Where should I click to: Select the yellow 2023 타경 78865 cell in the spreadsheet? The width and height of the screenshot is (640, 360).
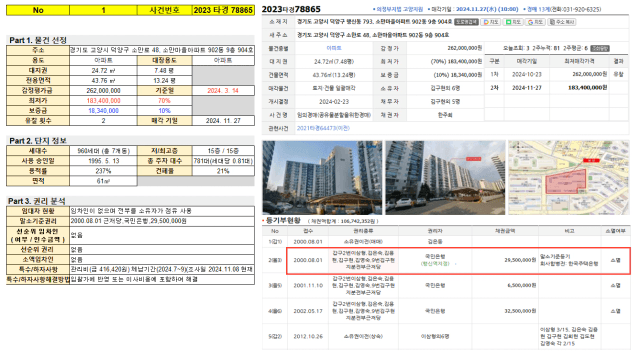point(223,10)
